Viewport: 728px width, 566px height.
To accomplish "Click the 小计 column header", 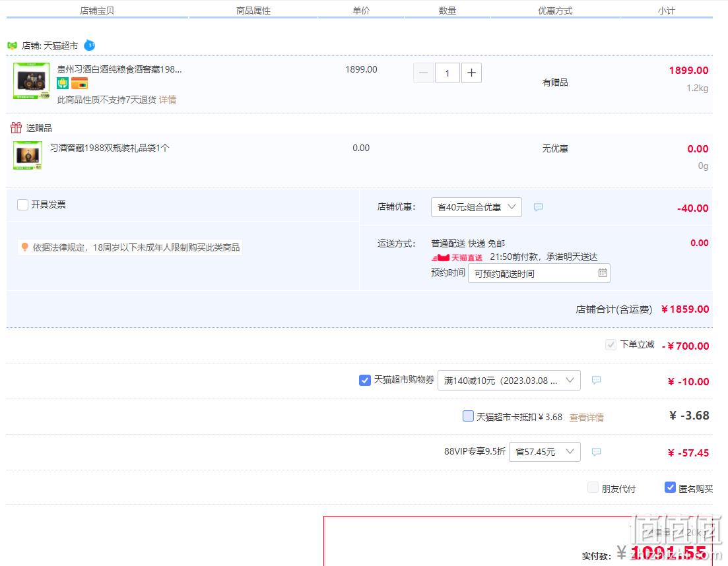I will click(666, 11).
